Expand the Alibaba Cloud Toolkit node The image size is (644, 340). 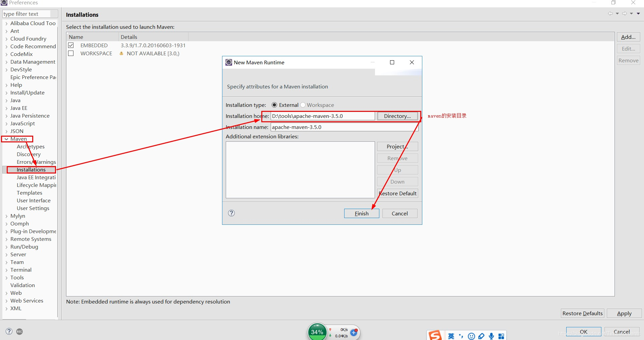[6, 23]
